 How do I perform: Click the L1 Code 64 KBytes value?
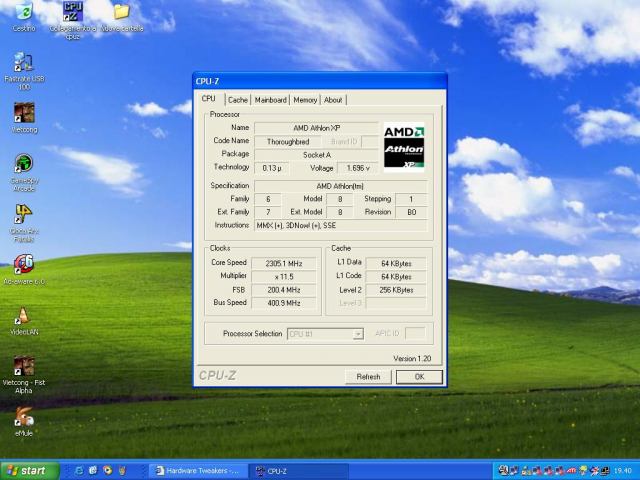[x=396, y=277]
